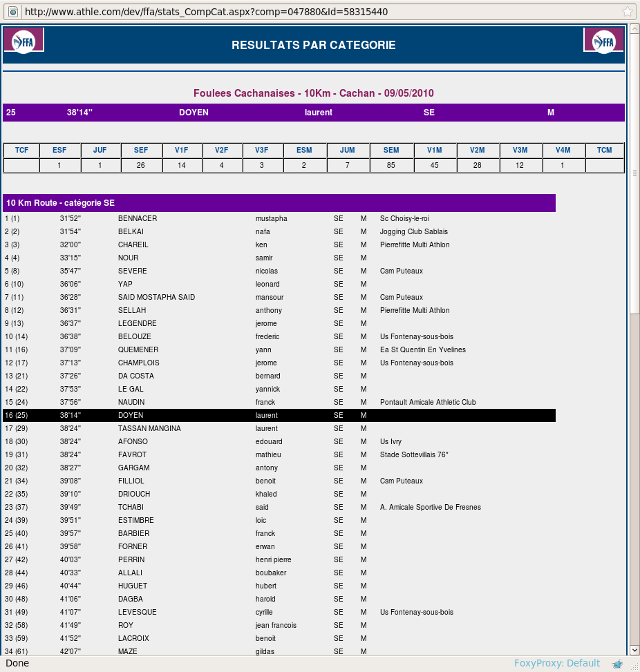
Task: Bookmark this page with the star icon
Action: [x=628, y=12]
